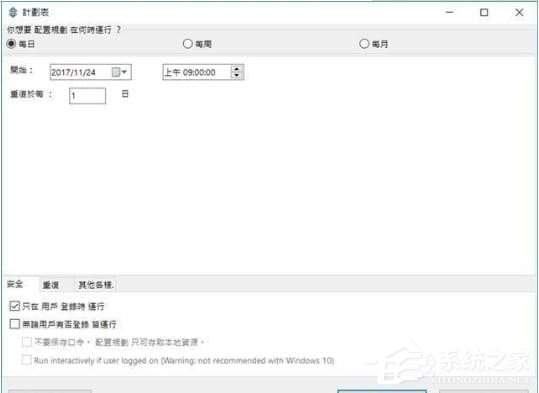Image resolution: width=539 pixels, height=393 pixels.
Task: Toggle Run interactively if user logged on
Action: point(26,360)
